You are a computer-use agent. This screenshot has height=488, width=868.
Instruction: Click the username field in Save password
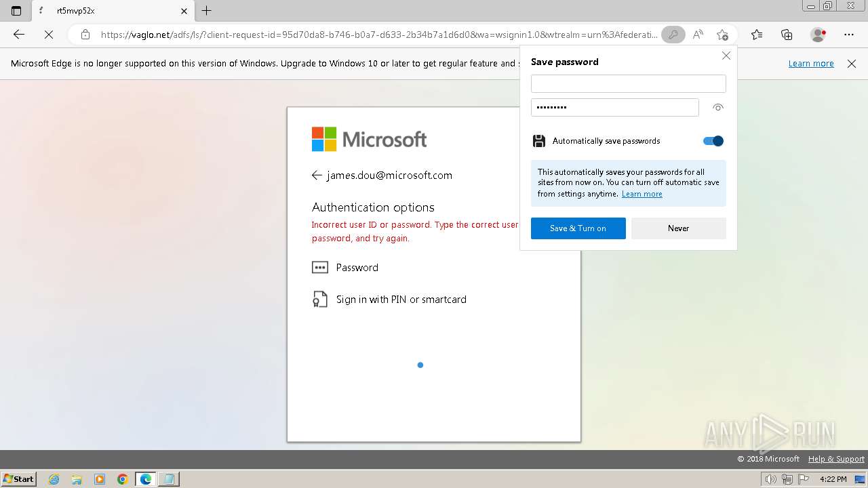tap(629, 83)
